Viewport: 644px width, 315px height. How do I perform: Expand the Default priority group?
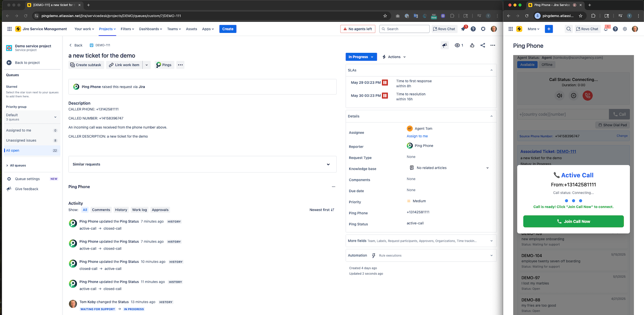tap(32, 117)
